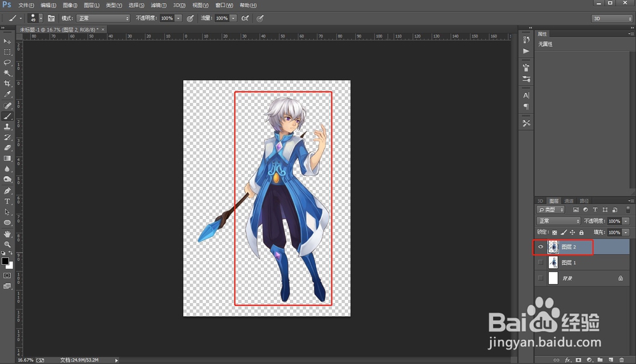636x364 pixels.
Task: Toggle Quick Mask mode
Action: click(x=7, y=276)
